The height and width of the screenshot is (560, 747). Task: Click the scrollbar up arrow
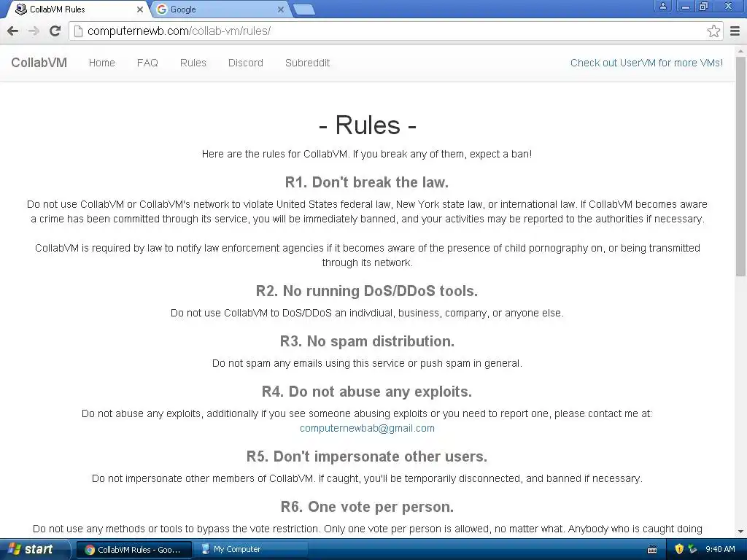pos(740,51)
